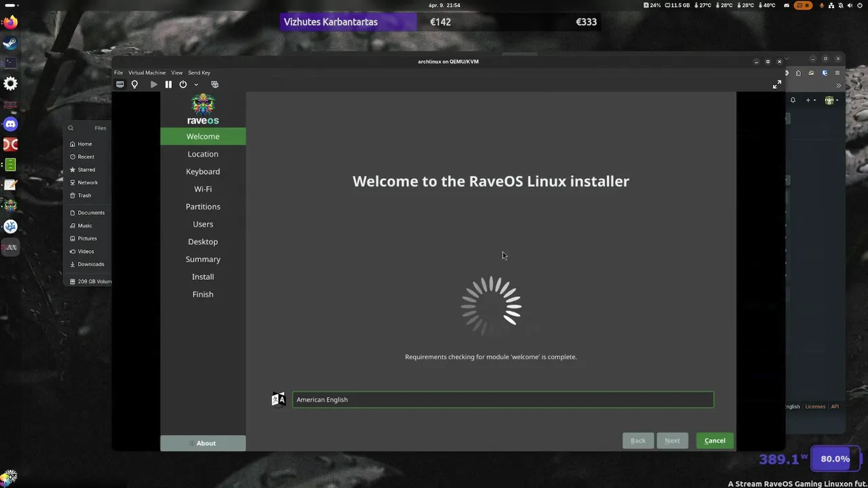Open Videos in the Files window
This screenshot has width=868, height=488.
(85, 251)
